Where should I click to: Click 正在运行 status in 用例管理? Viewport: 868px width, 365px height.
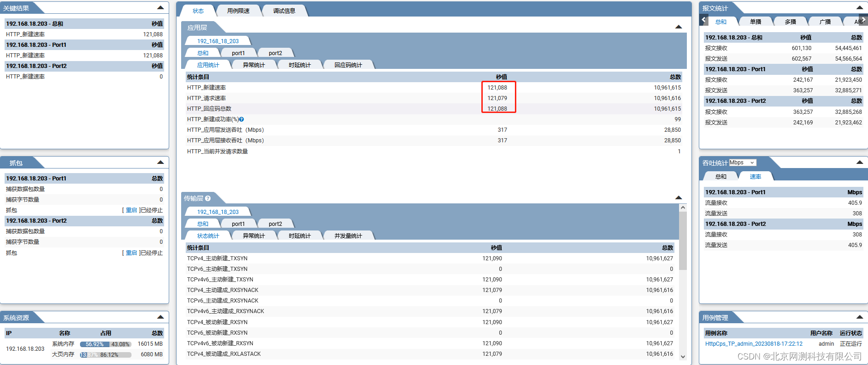(851, 344)
